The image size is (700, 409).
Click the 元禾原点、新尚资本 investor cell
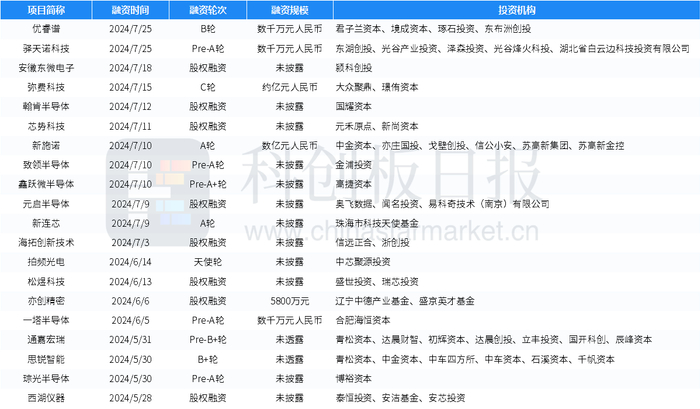coord(377,126)
